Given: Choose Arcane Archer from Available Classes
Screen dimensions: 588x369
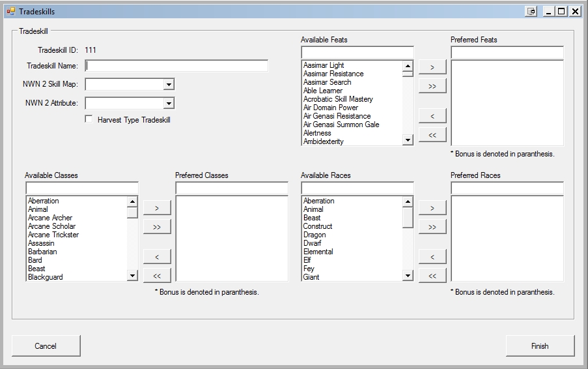Looking at the screenshot, I should pos(50,218).
